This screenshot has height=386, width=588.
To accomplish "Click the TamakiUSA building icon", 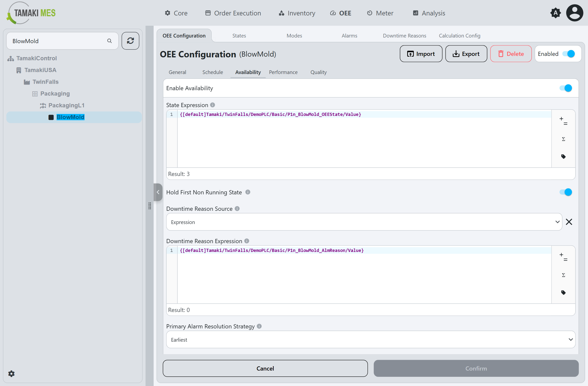I will click(19, 70).
